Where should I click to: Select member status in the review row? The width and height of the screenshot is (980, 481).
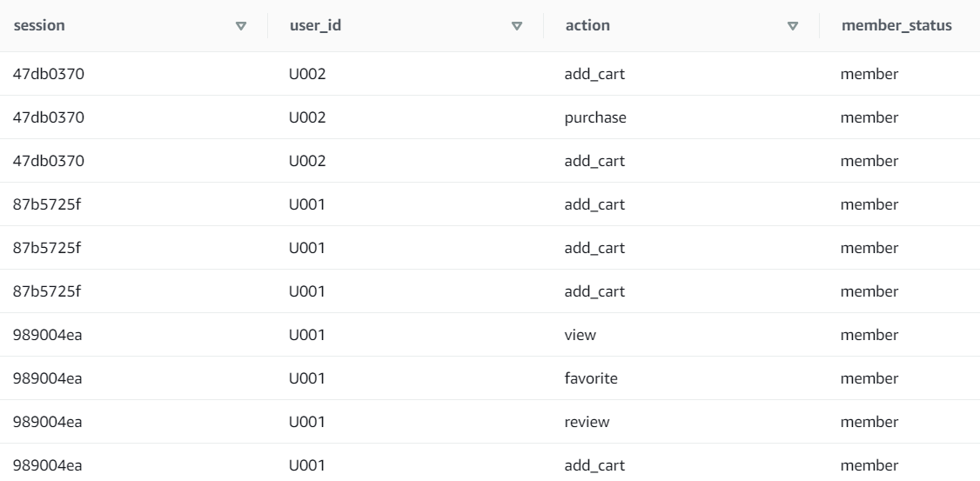click(869, 422)
